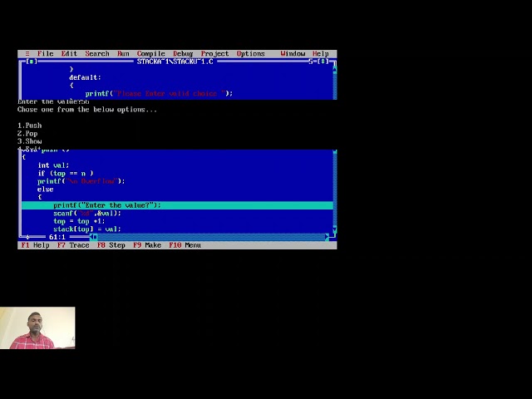Screen dimensions: 532x399
Task: Open the system menu (≡) in the menu bar
Action: pos(27,53)
